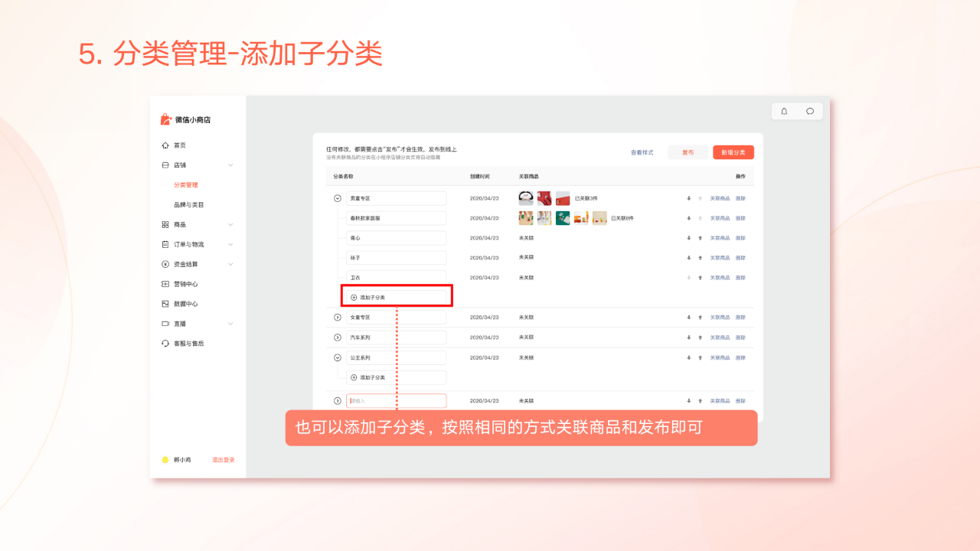
Task: Click 删除 link for 春秋款家居服
Action: pos(740,218)
